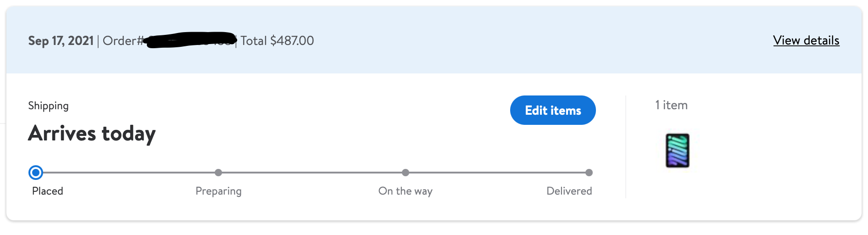Click the Preparing status label

click(x=218, y=191)
